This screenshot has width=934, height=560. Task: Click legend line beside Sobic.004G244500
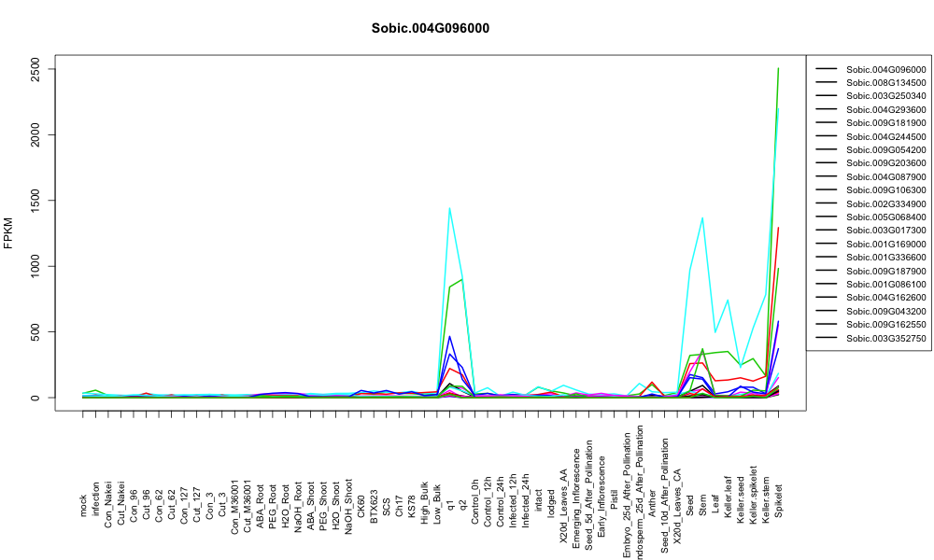click(x=827, y=136)
